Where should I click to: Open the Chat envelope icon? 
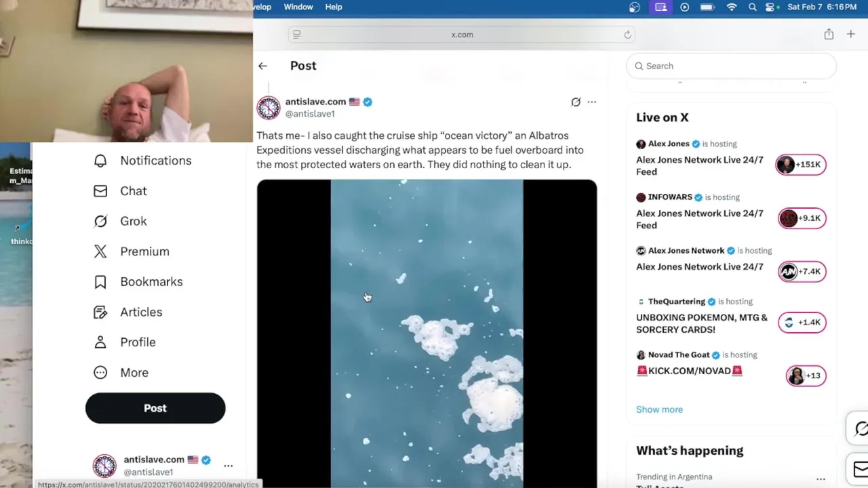click(100, 191)
